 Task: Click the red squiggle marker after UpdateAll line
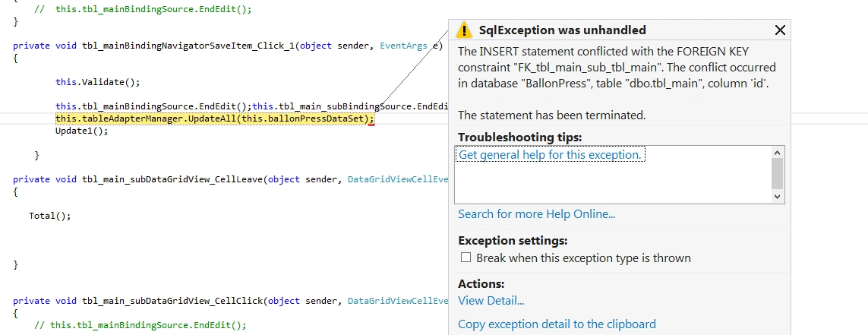tap(371, 125)
